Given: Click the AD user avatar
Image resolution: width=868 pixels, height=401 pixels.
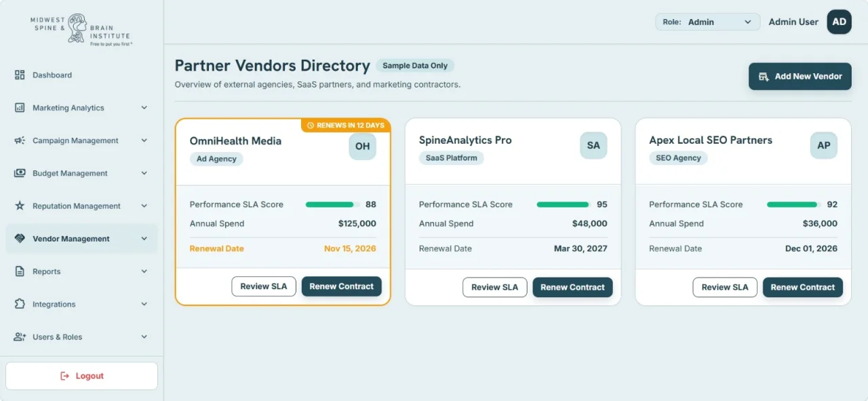Looking at the screenshot, I should [x=839, y=22].
